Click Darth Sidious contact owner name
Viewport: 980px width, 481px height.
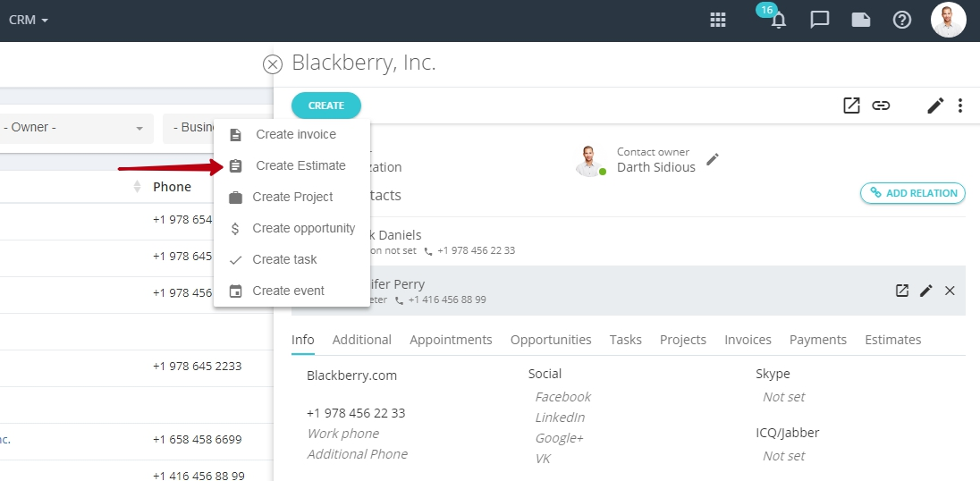click(x=656, y=167)
